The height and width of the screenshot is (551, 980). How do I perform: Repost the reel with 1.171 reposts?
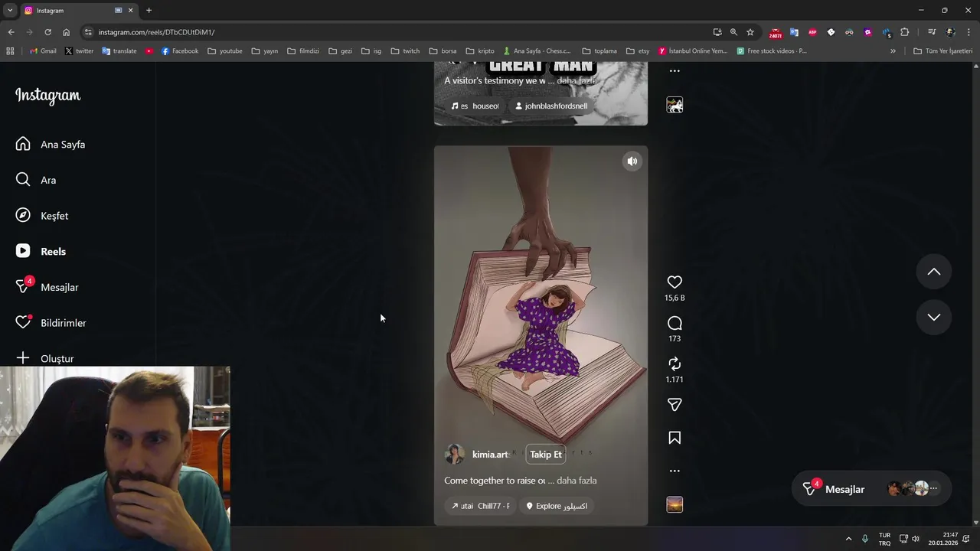675,364
